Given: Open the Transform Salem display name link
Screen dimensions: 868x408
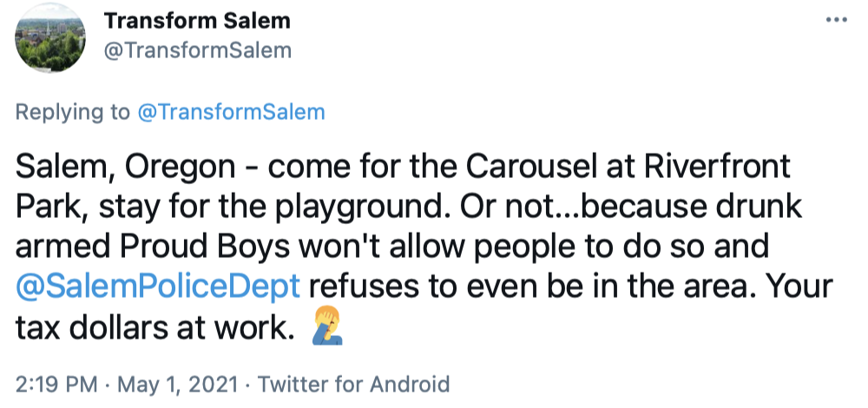Looking at the screenshot, I should pyautogui.click(x=197, y=21).
